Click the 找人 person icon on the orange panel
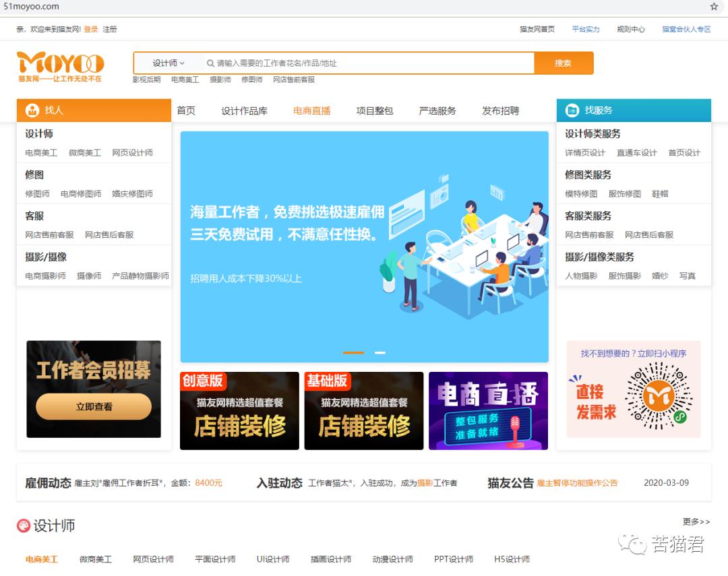This screenshot has width=728, height=576. (x=31, y=109)
